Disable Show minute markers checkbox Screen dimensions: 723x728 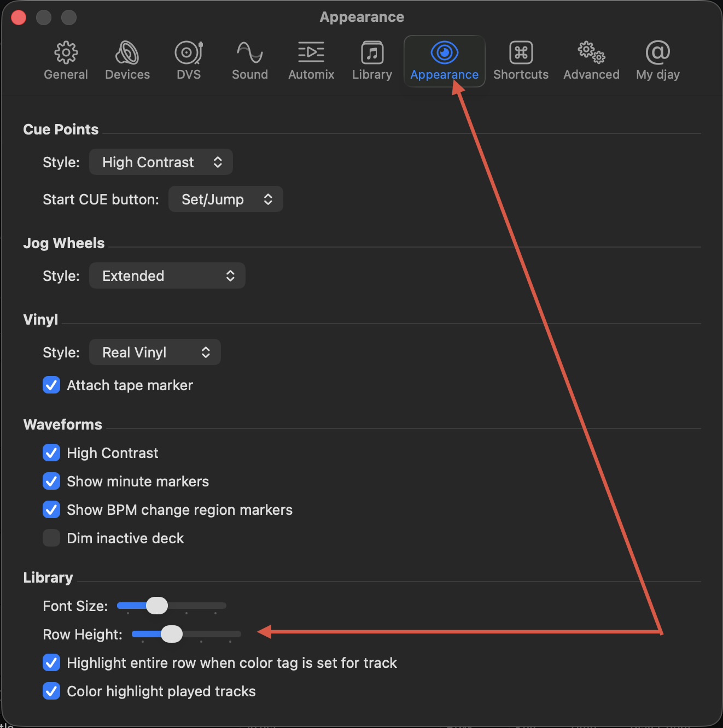pyautogui.click(x=51, y=482)
